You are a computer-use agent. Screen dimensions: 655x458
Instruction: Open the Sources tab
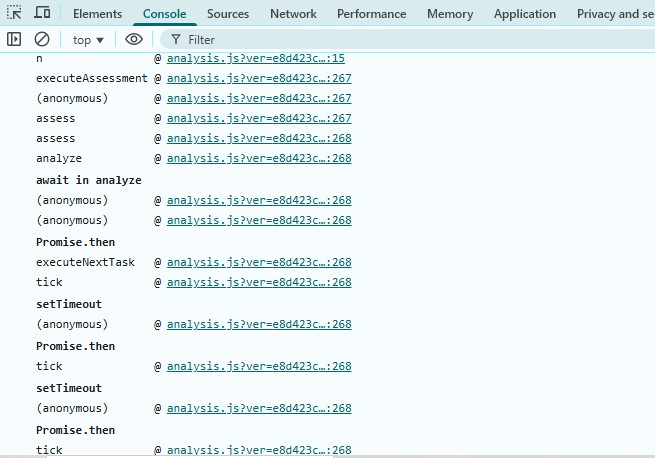tap(228, 14)
